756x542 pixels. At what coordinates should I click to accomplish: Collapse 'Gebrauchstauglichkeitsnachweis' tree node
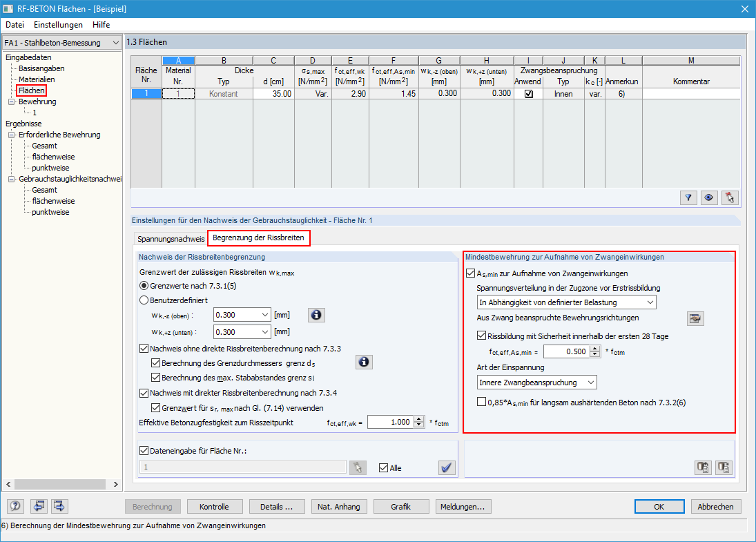pyautogui.click(x=12, y=179)
